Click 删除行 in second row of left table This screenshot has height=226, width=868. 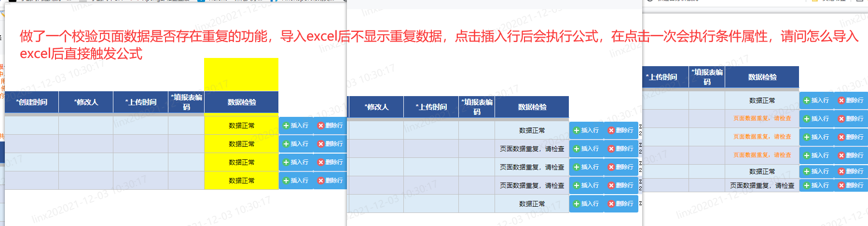coord(331,144)
